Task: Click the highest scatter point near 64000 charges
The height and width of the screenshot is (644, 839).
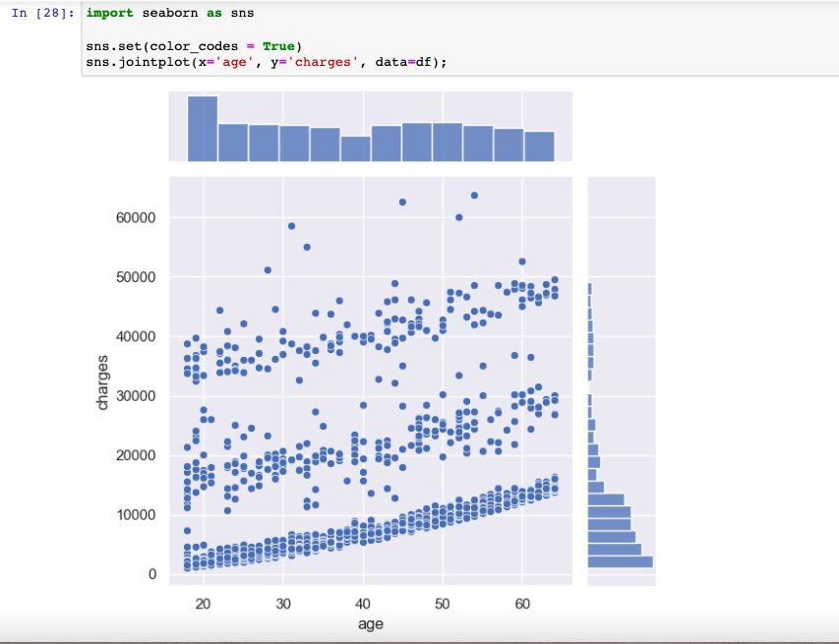Action: (x=474, y=196)
